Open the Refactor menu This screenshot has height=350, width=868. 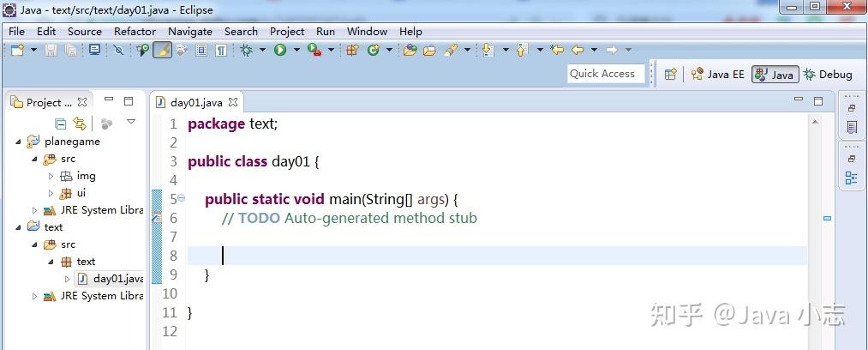tap(135, 32)
